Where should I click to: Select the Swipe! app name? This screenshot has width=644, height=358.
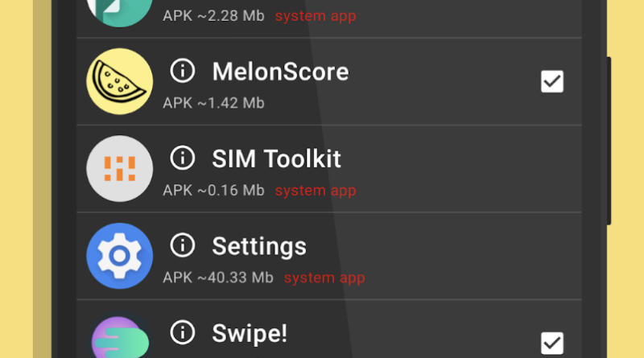250,333
